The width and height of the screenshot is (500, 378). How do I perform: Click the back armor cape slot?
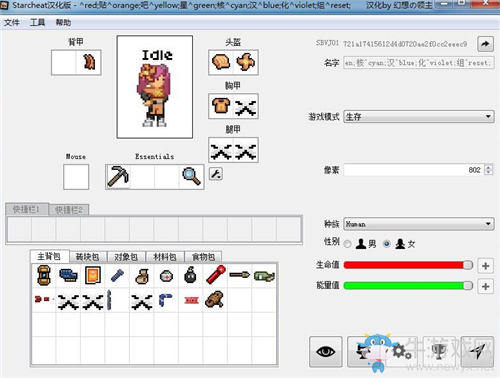pyautogui.click(x=89, y=62)
